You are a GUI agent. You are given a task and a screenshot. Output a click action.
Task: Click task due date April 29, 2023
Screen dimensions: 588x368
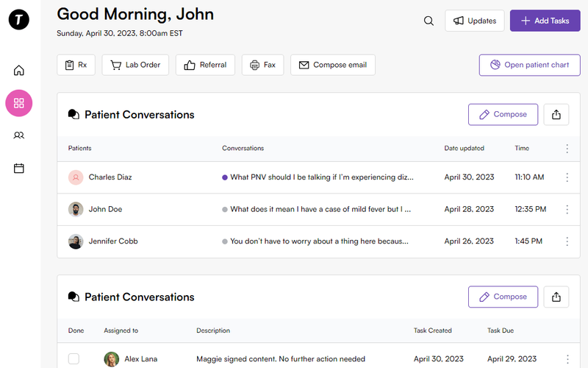(x=512, y=359)
